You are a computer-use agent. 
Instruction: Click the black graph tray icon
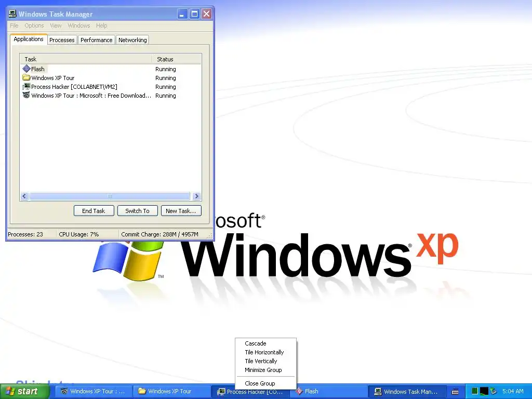point(484,391)
